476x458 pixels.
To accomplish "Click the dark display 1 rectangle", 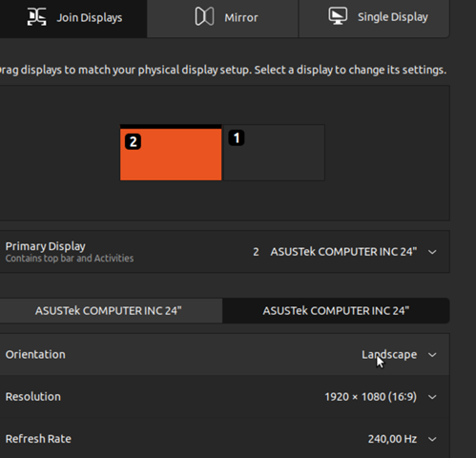I will click(x=274, y=153).
